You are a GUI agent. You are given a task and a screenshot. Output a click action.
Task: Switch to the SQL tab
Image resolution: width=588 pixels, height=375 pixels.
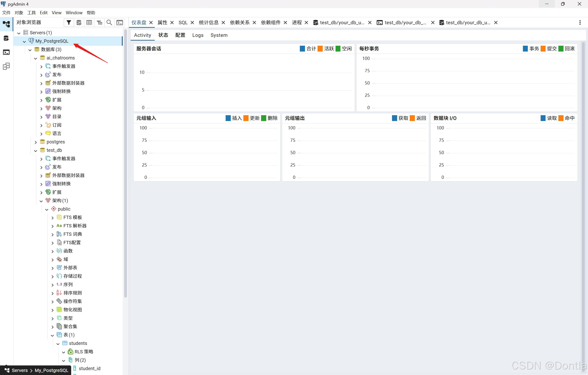tap(183, 22)
